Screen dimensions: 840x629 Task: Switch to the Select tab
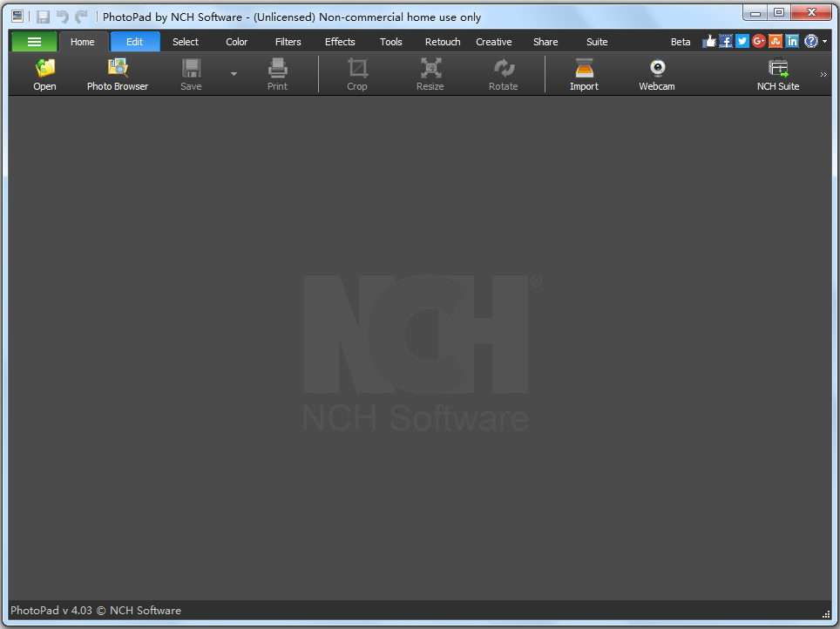pyautogui.click(x=186, y=42)
